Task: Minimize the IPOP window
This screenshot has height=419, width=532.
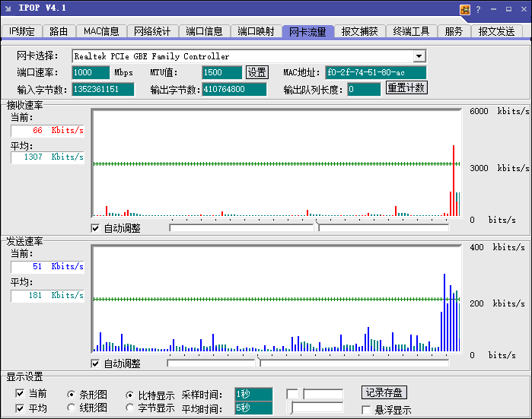Action: point(493,10)
